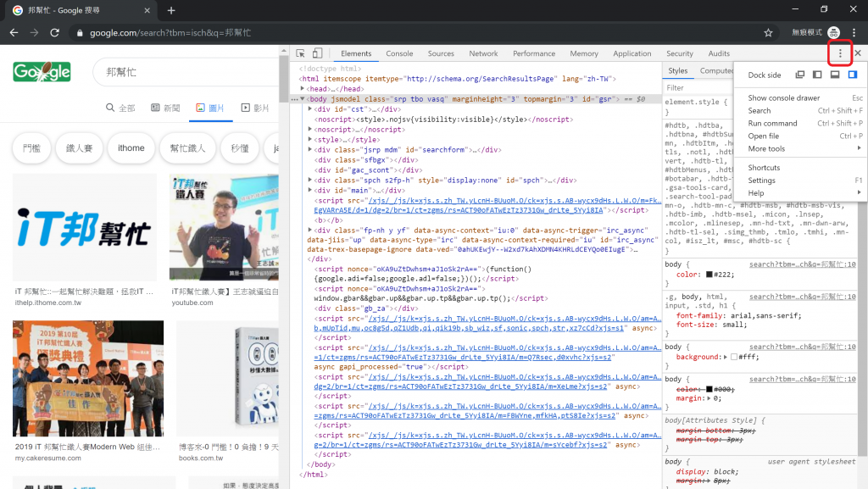The height and width of the screenshot is (489, 868).
Task: Expand the style element node
Action: [310, 139]
